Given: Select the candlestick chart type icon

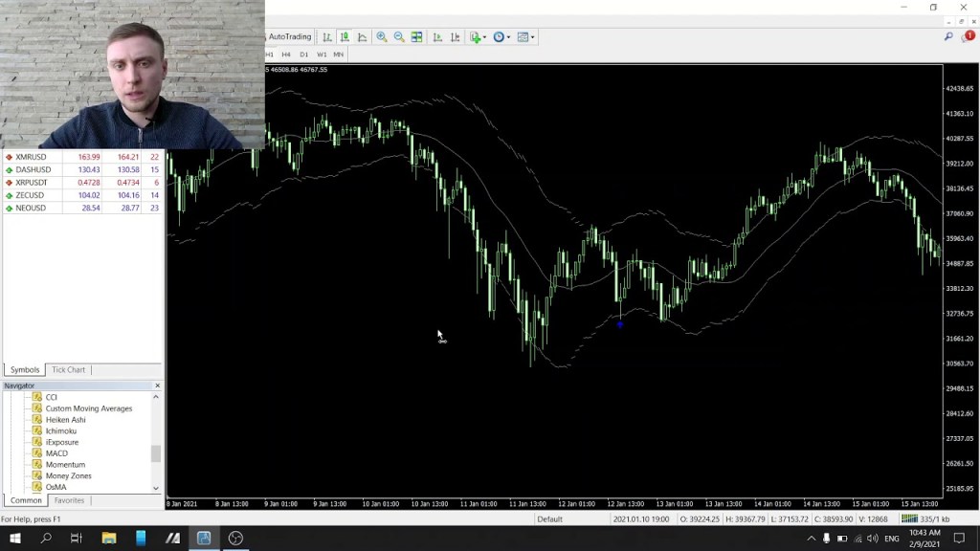Looking at the screenshot, I should point(345,36).
